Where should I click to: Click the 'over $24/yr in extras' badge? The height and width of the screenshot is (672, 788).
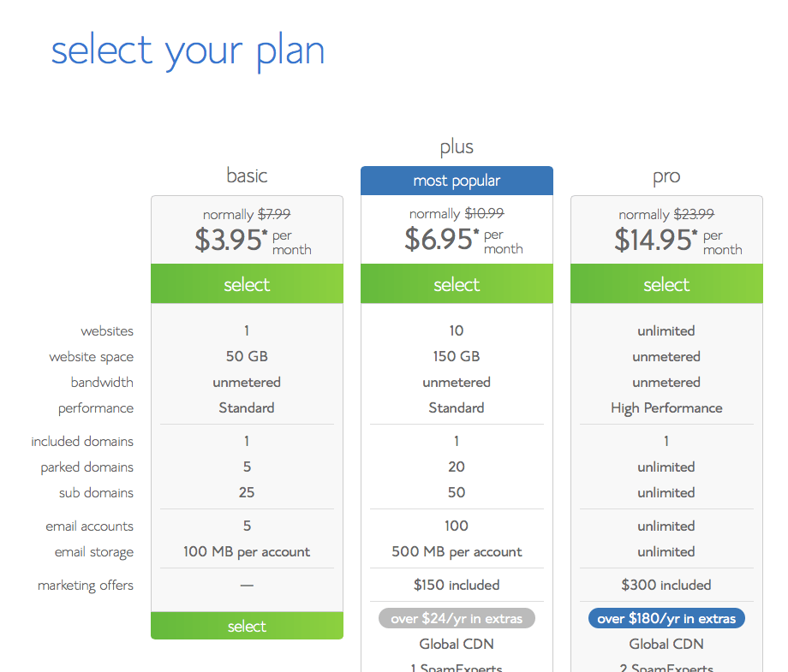(x=457, y=618)
